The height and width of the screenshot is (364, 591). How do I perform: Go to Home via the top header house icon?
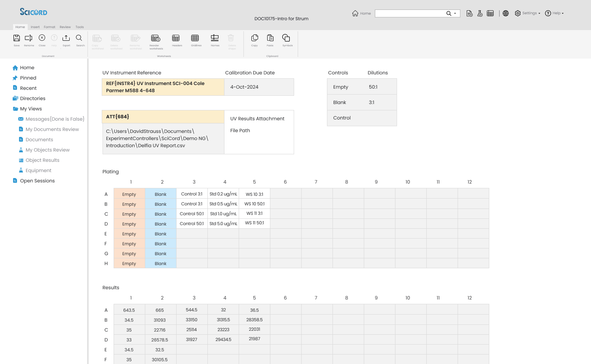point(355,13)
